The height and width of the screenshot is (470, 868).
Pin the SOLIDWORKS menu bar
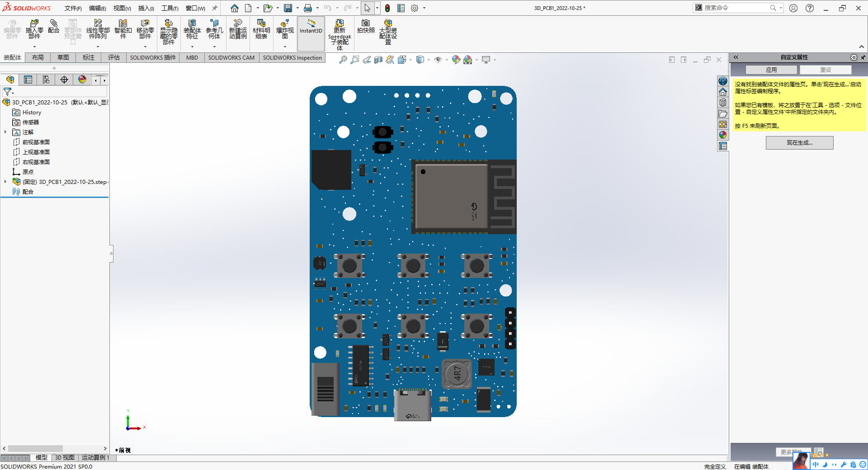[215, 8]
